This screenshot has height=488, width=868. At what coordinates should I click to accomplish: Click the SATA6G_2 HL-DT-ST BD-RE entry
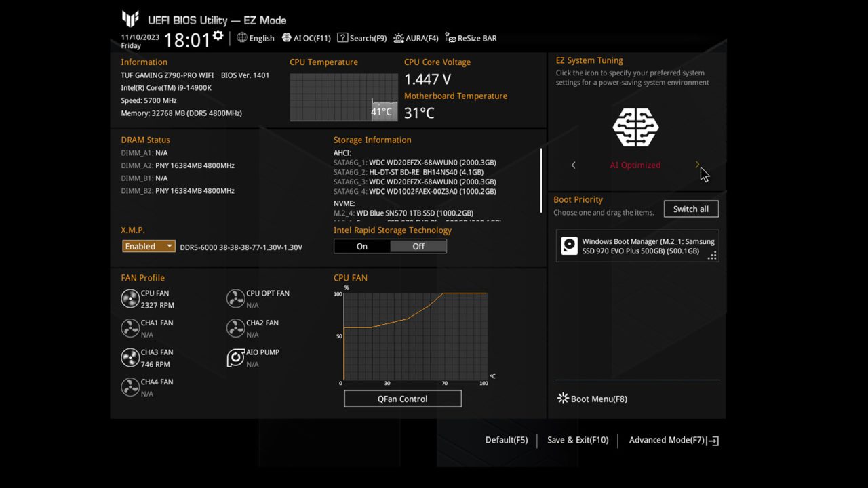pyautogui.click(x=409, y=172)
